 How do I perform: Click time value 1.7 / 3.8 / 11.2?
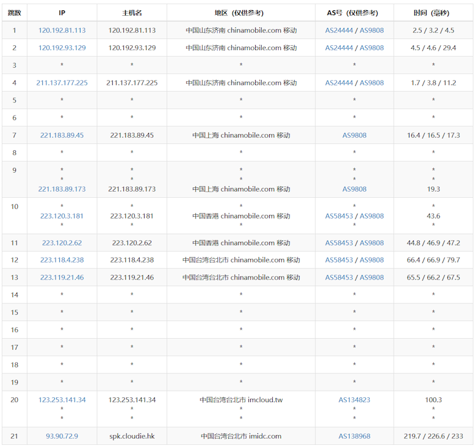pos(433,82)
